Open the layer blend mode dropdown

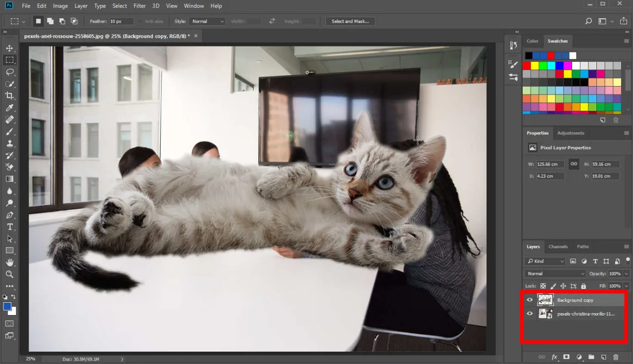[x=555, y=273]
